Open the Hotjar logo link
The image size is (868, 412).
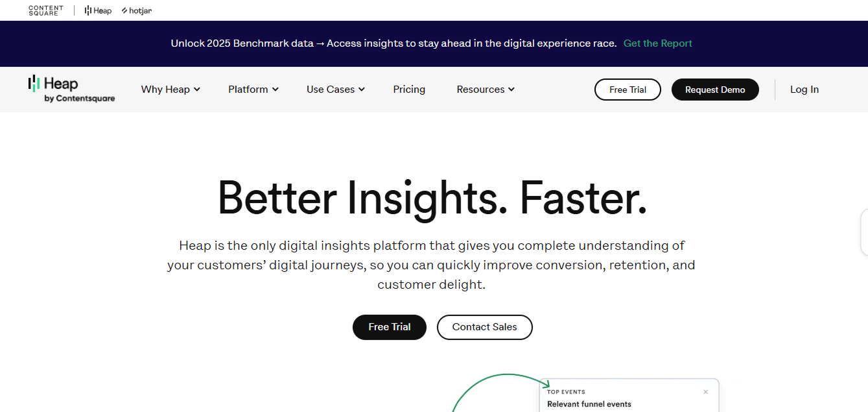click(137, 10)
